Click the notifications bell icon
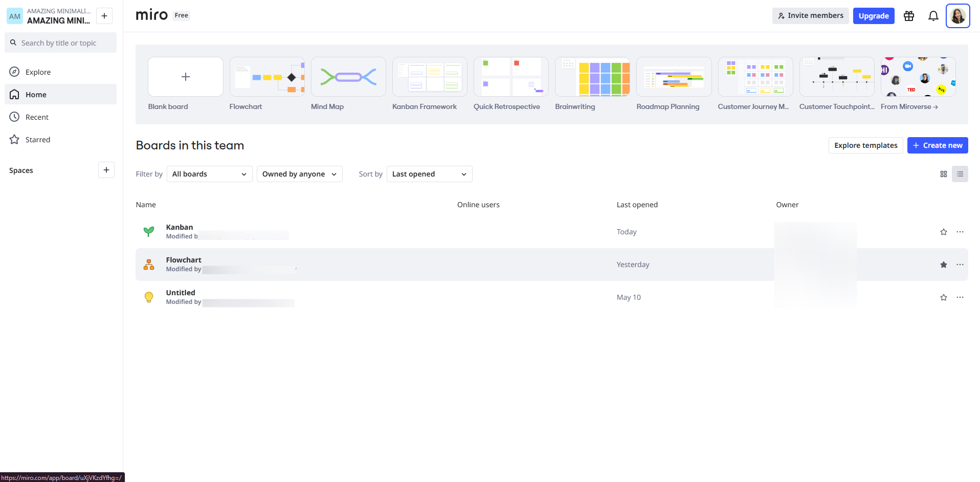Screen dimensions: 980x482 [x=933, y=16]
